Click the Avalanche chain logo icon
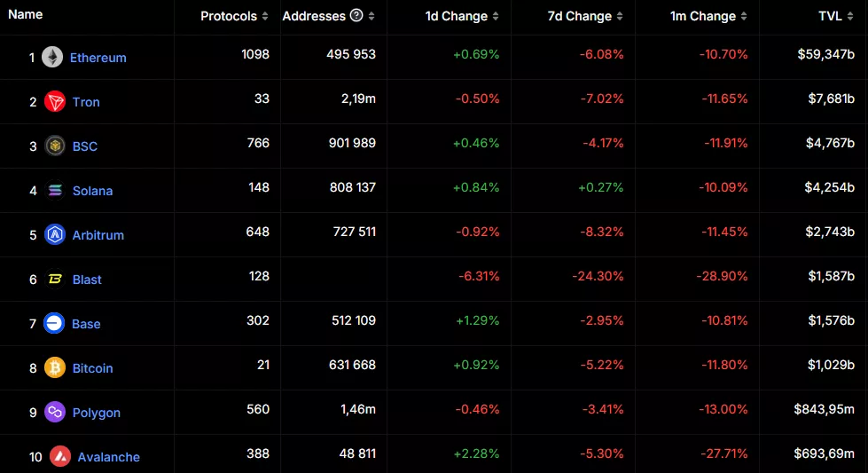Image resolution: width=868 pixels, height=473 pixels. [x=60, y=456]
